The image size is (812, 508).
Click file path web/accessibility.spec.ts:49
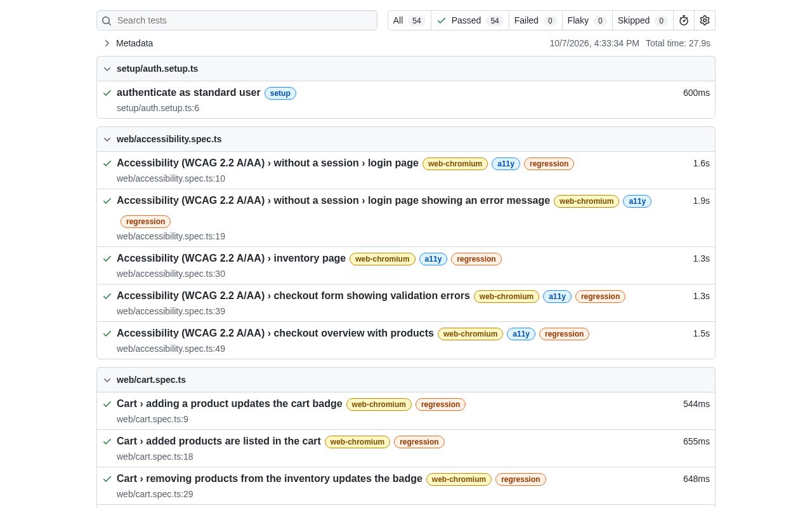pos(171,349)
